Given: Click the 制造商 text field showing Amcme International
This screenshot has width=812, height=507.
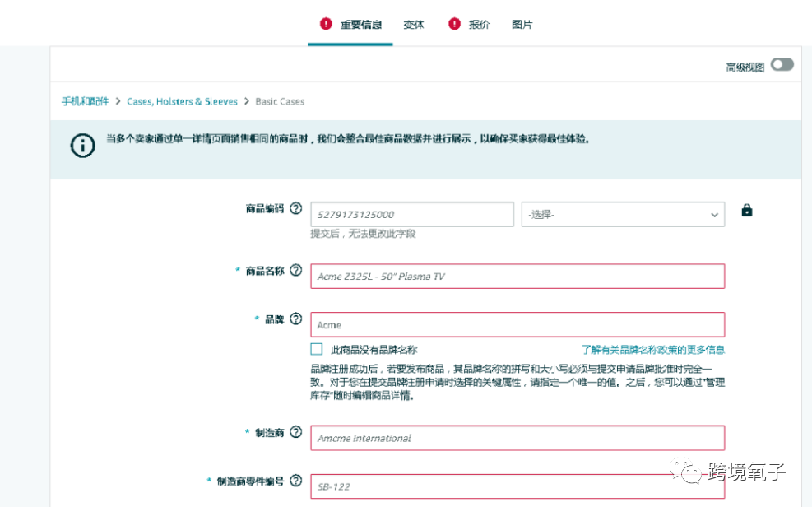Looking at the screenshot, I should 517,438.
